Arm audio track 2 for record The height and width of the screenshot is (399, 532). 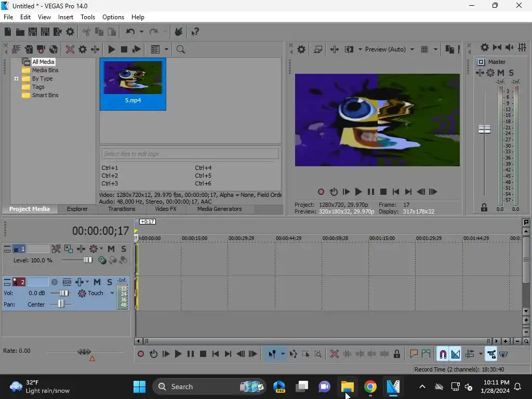tap(54, 282)
